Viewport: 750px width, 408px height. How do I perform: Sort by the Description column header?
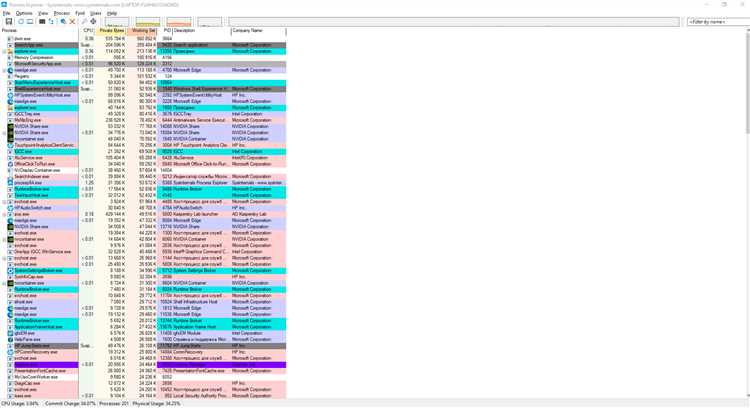coord(201,31)
